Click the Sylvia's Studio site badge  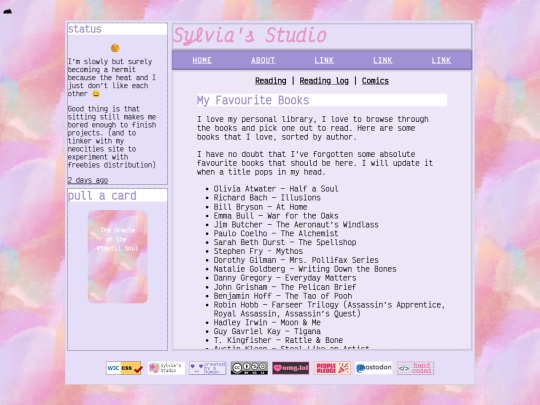point(166,368)
